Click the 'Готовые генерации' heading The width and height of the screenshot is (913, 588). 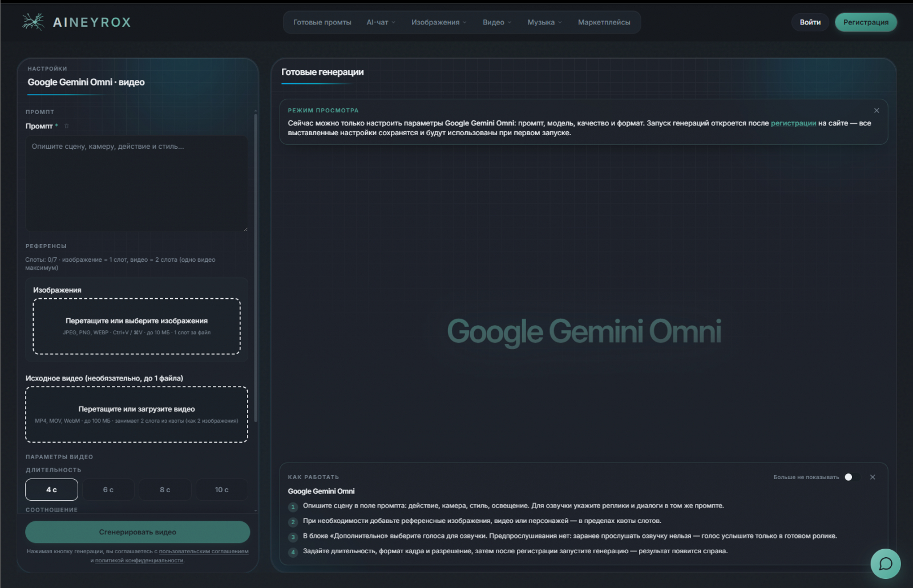[322, 72]
